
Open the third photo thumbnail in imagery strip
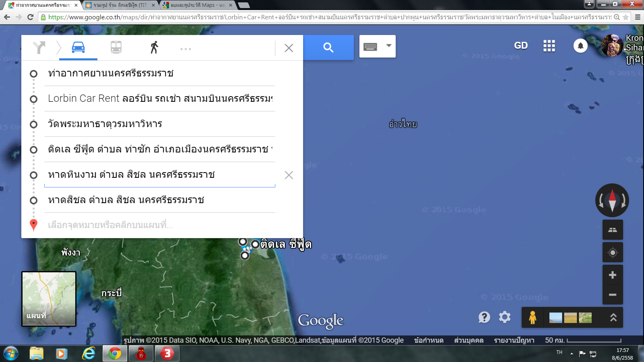(585, 318)
